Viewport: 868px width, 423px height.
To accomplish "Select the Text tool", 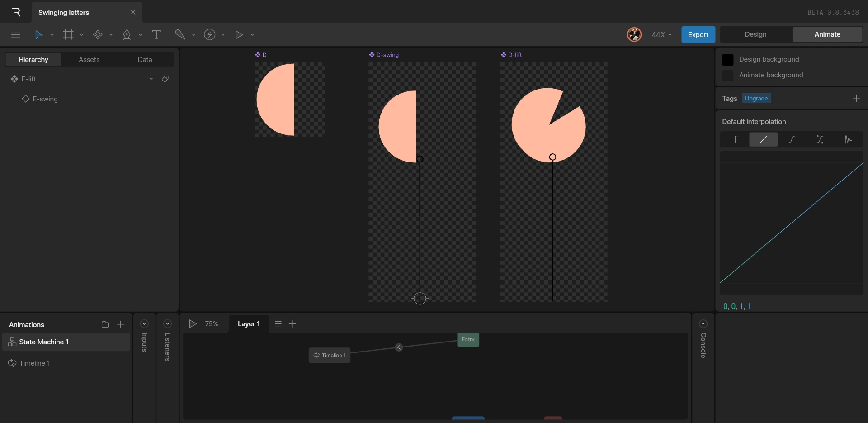I will point(156,35).
